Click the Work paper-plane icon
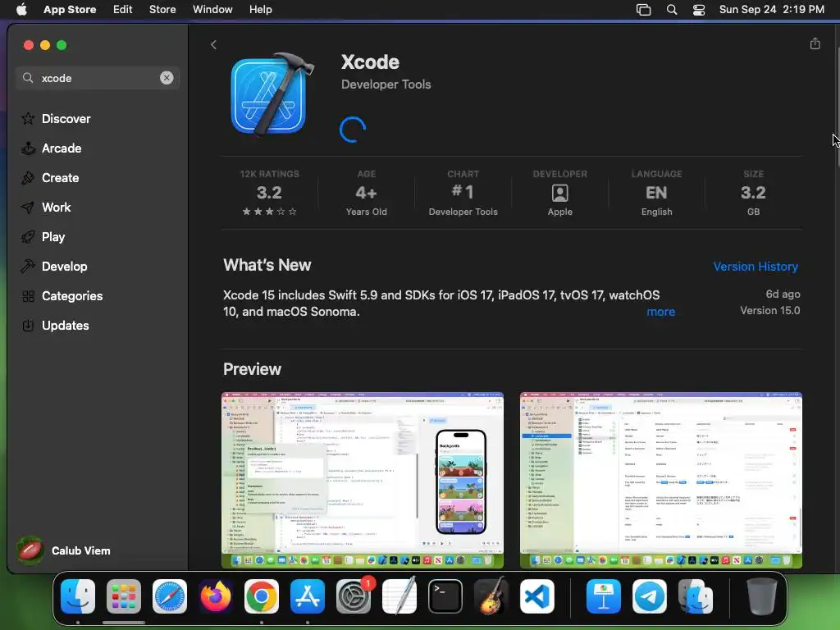 coord(28,207)
